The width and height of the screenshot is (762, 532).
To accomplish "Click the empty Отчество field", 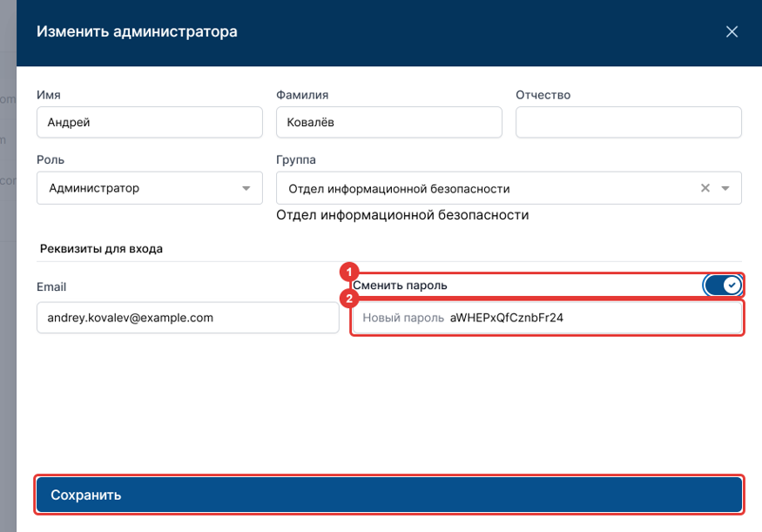I will point(629,122).
